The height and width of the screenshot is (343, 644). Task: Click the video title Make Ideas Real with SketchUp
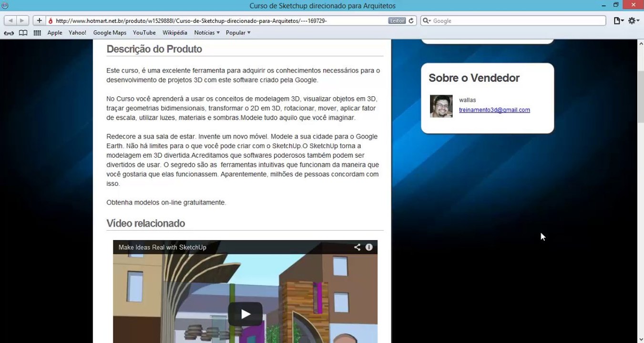point(163,247)
